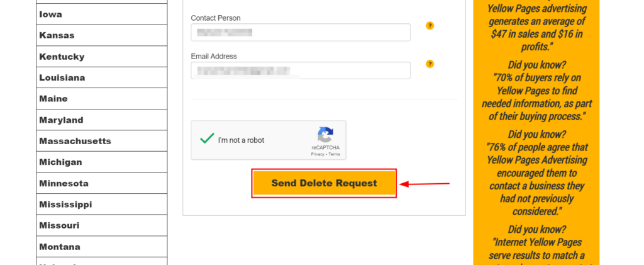The width and height of the screenshot is (644, 265).
Task: Open the reCAPTCHA Terms link
Action: click(x=334, y=154)
